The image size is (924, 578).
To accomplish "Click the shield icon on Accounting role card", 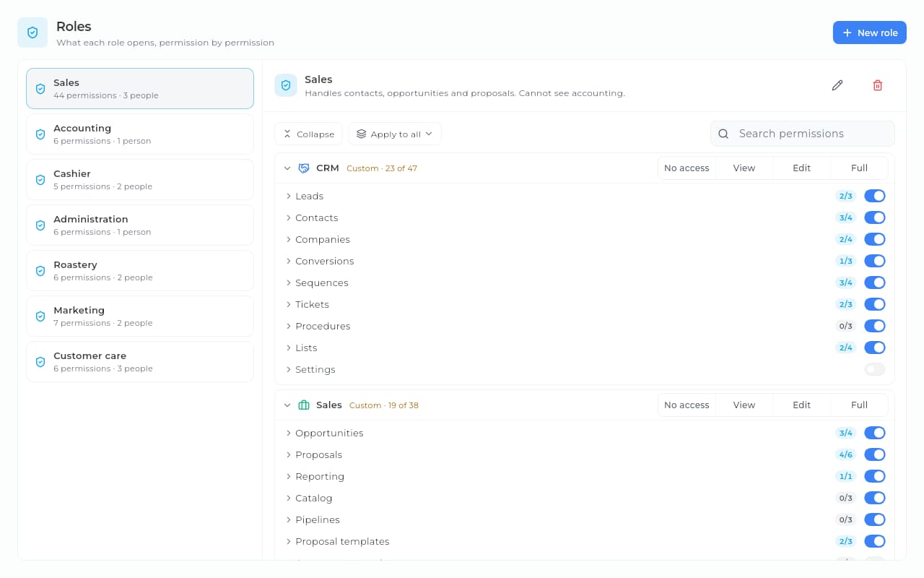I will (40, 134).
